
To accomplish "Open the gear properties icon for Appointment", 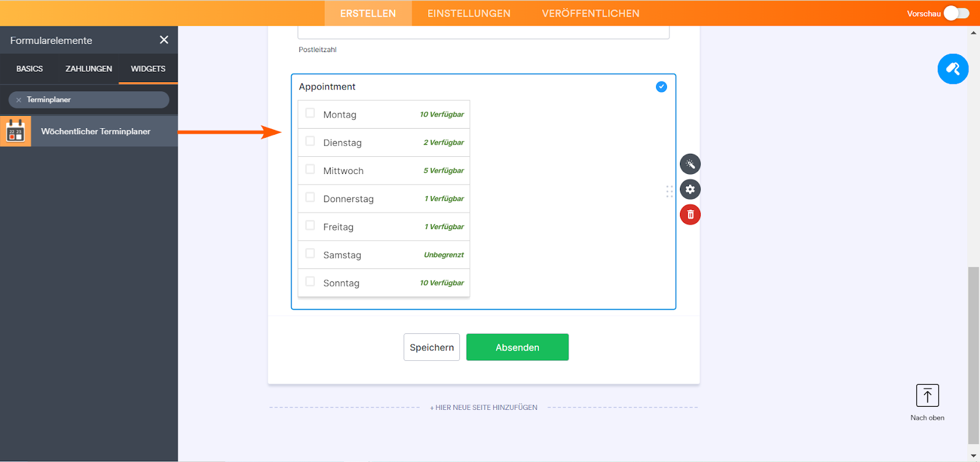I will pyautogui.click(x=690, y=189).
